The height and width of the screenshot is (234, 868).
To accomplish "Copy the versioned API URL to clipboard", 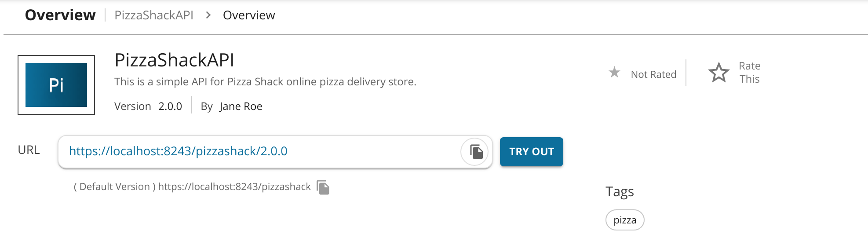I will [475, 152].
